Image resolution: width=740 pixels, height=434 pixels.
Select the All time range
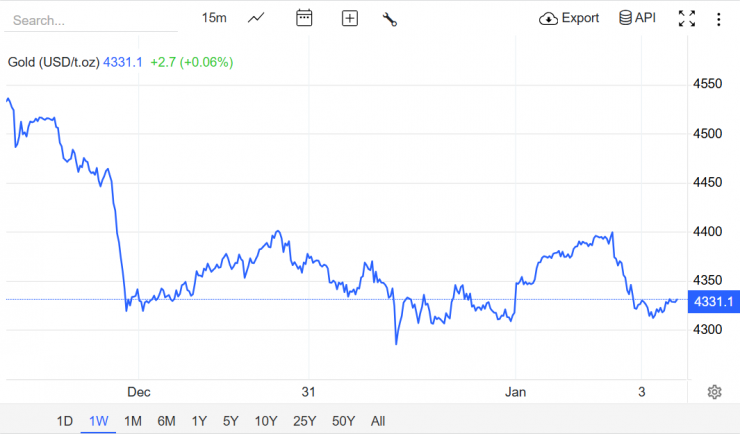pyautogui.click(x=378, y=421)
